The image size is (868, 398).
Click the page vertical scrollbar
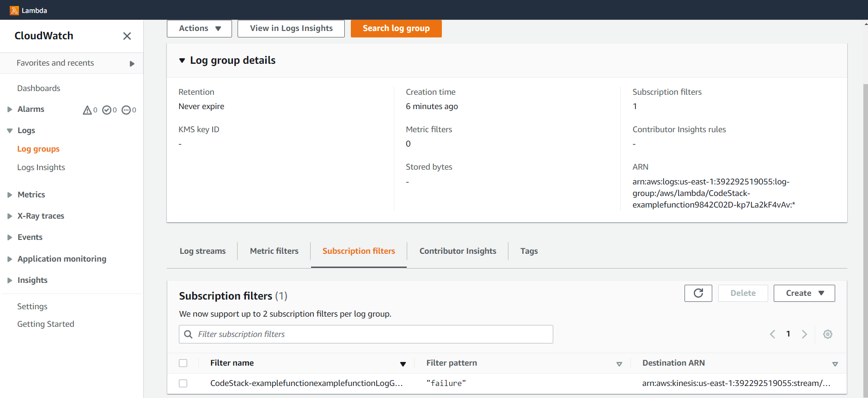point(866,240)
